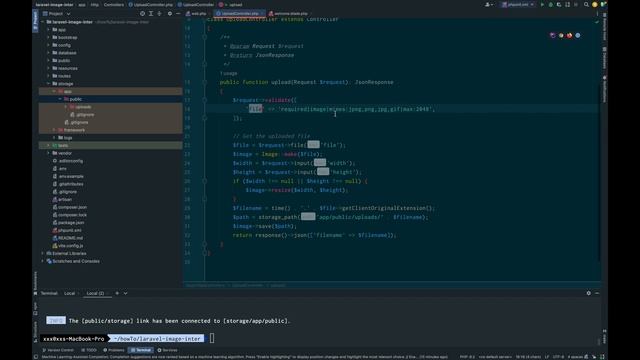This screenshot has height=360, width=640.
Task: Select the Local terminal tab
Action: (70, 293)
